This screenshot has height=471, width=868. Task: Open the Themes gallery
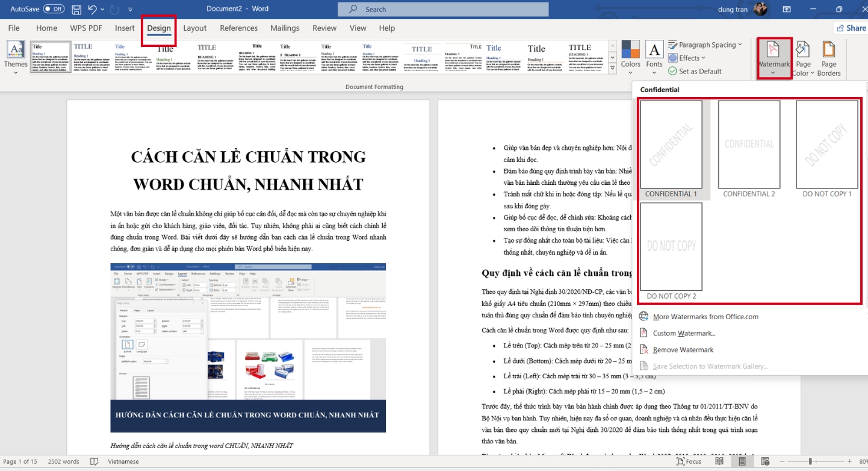point(16,58)
